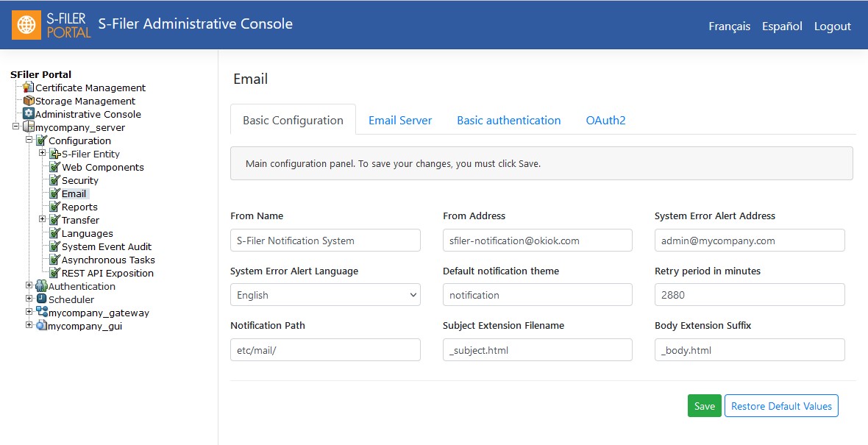868x445 pixels.
Task: Expand the Authentication tree node
Action: [29, 285]
